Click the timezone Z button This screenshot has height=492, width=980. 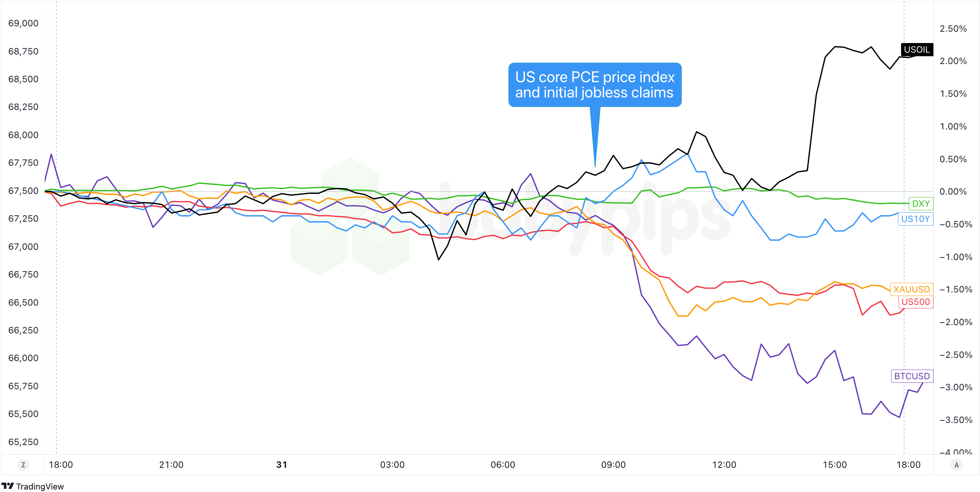tap(23, 465)
